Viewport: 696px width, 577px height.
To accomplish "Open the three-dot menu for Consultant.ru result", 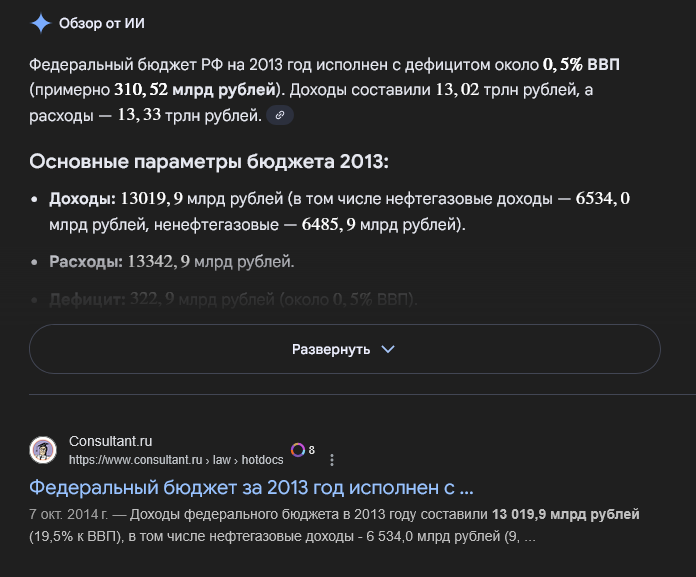I will (x=332, y=460).
